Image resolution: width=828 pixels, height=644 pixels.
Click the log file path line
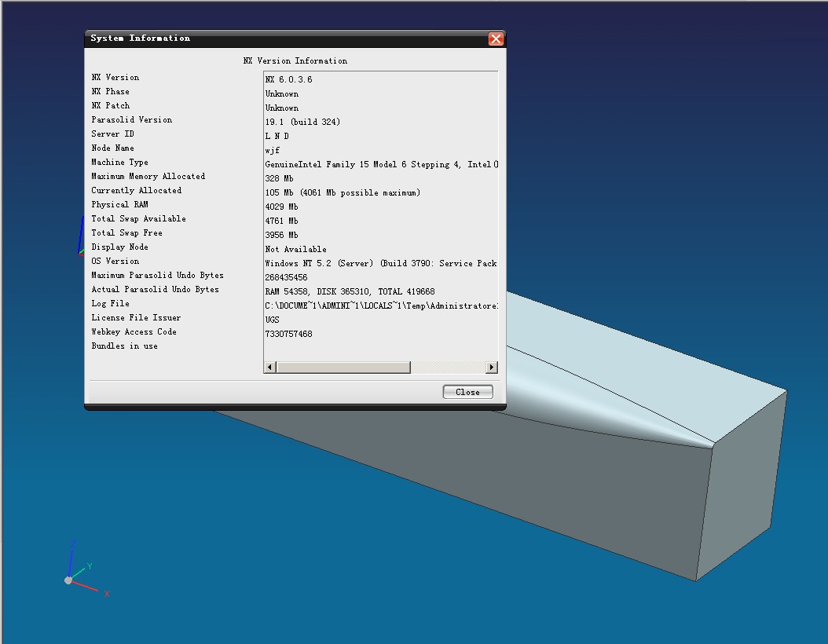pyautogui.click(x=381, y=306)
